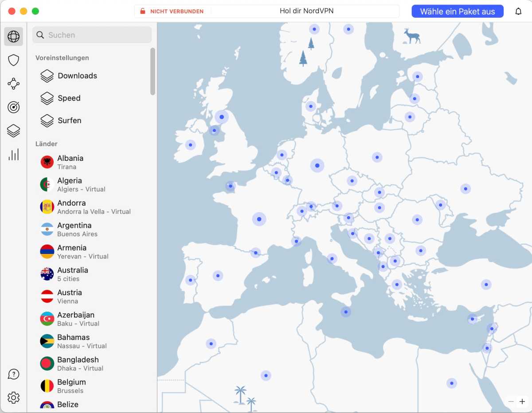The image size is (532, 413).
Task: Open the settings gear icon
Action: (x=14, y=397)
